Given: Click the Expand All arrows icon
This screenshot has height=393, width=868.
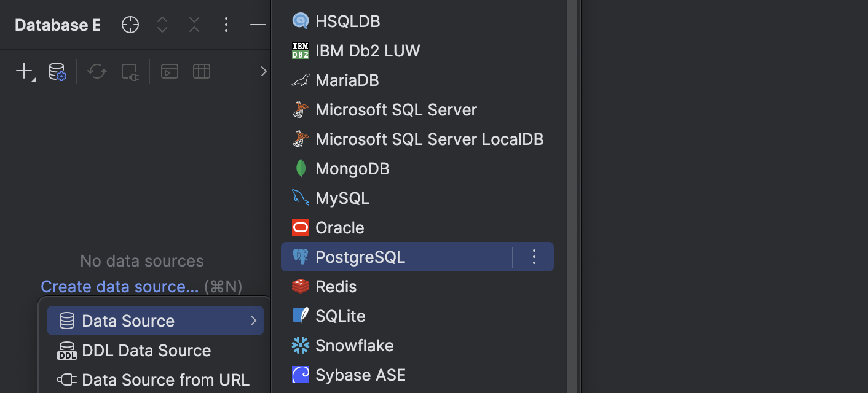Looking at the screenshot, I should 162,25.
